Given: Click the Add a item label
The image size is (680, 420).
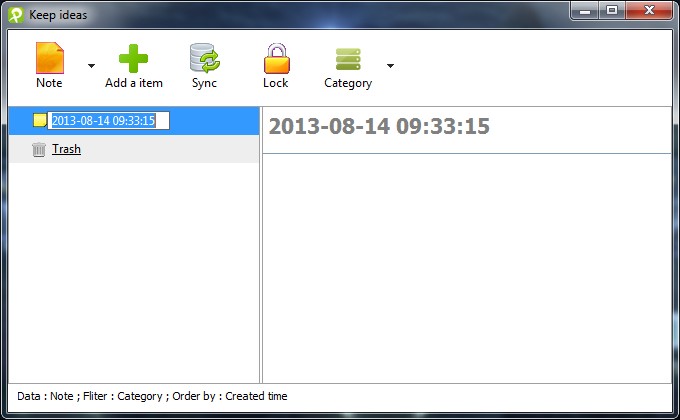Looking at the screenshot, I should 134,83.
